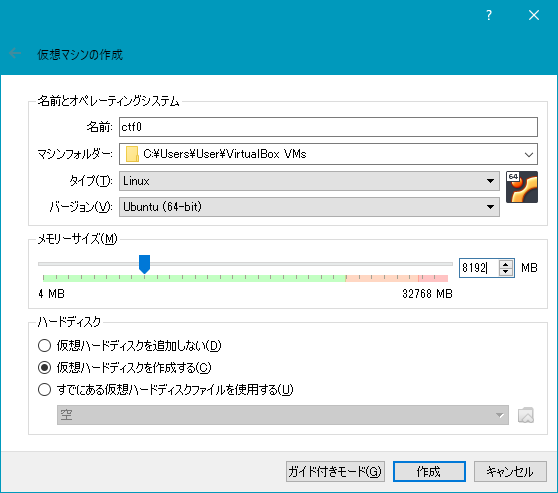Click the back arrow icon in header

click(x=15, y=53)
